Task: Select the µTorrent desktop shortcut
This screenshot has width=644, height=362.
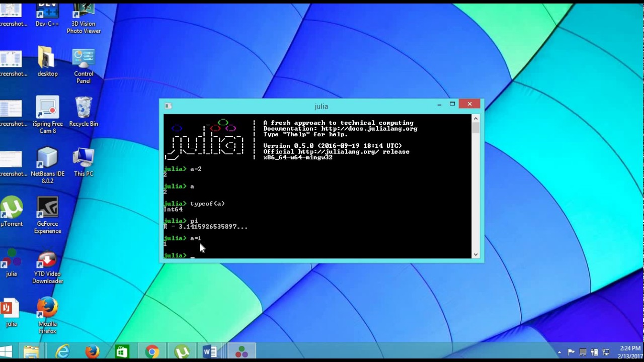Action: coord(11,212)
